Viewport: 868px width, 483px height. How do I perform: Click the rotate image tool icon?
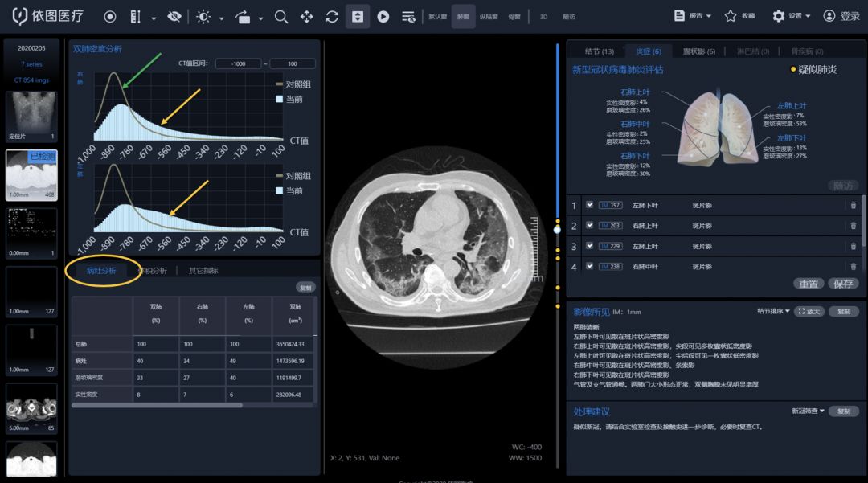point(243,17)
